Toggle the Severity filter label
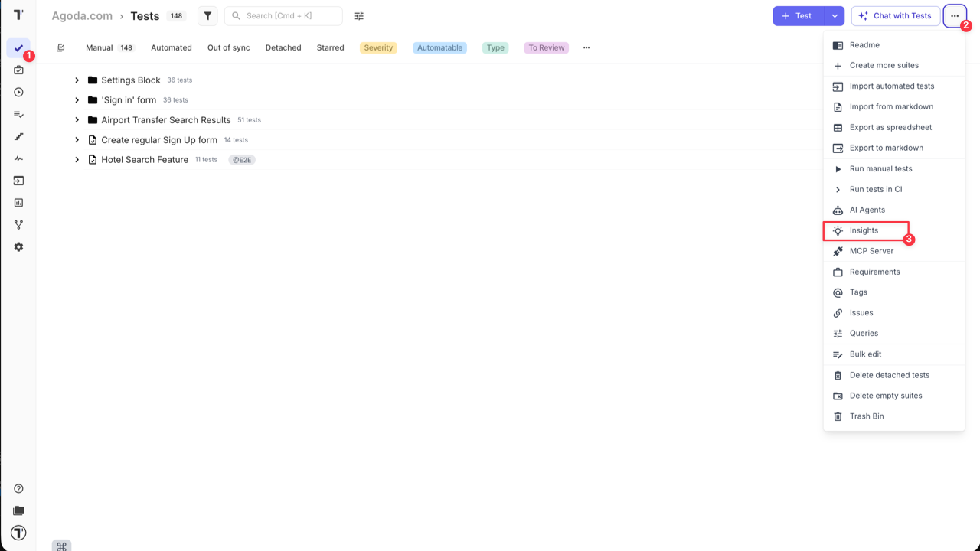The height and width of the screenshot is (551, 980). pyautogui.click(x=378, y=47)
